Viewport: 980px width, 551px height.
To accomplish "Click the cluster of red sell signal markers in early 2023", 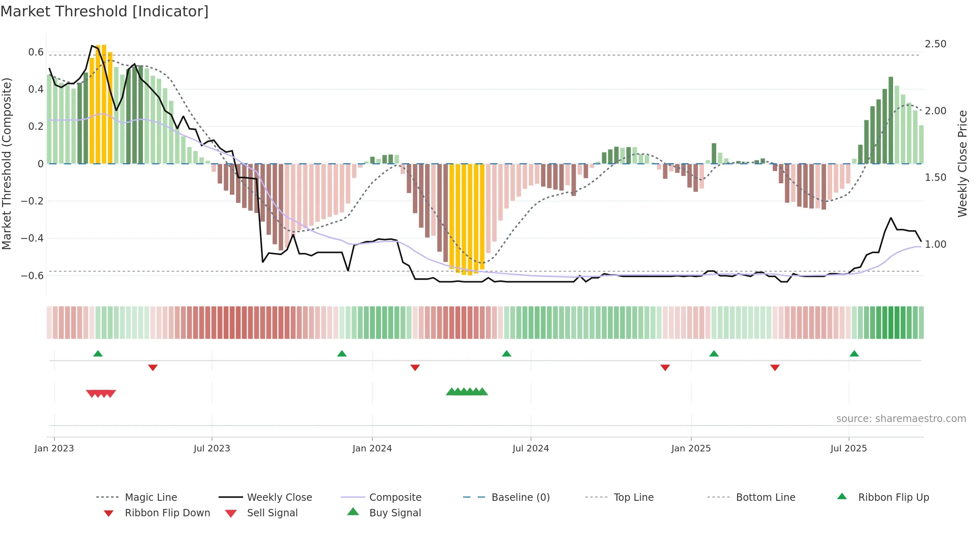I will (101, 394).
